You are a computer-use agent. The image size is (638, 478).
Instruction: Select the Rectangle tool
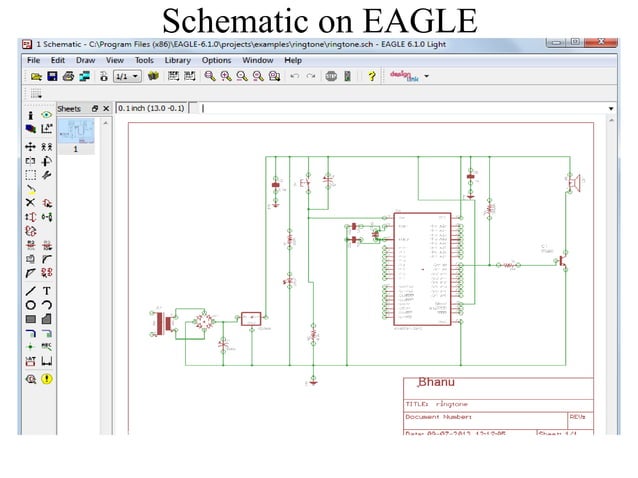31,319
